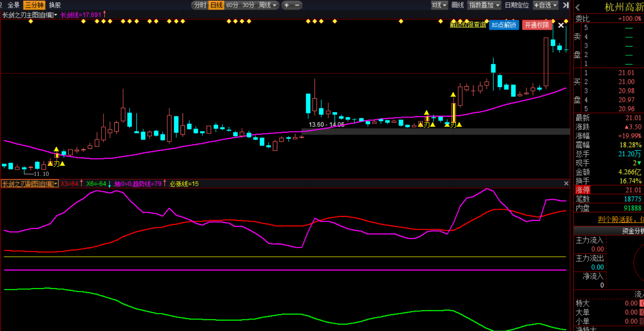644x331 pixels.
Task: Click the zoom in plus button
Action: tap(286, 5)
